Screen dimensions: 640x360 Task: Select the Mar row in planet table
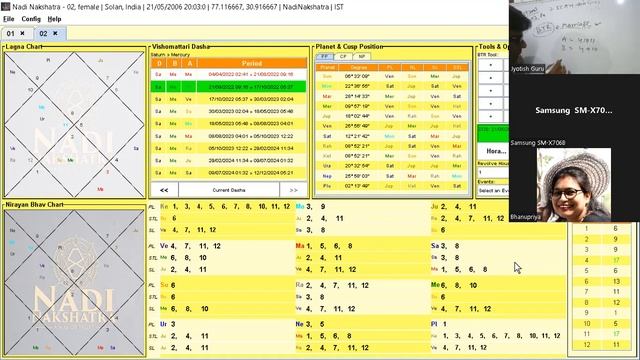tap(392, 96)
